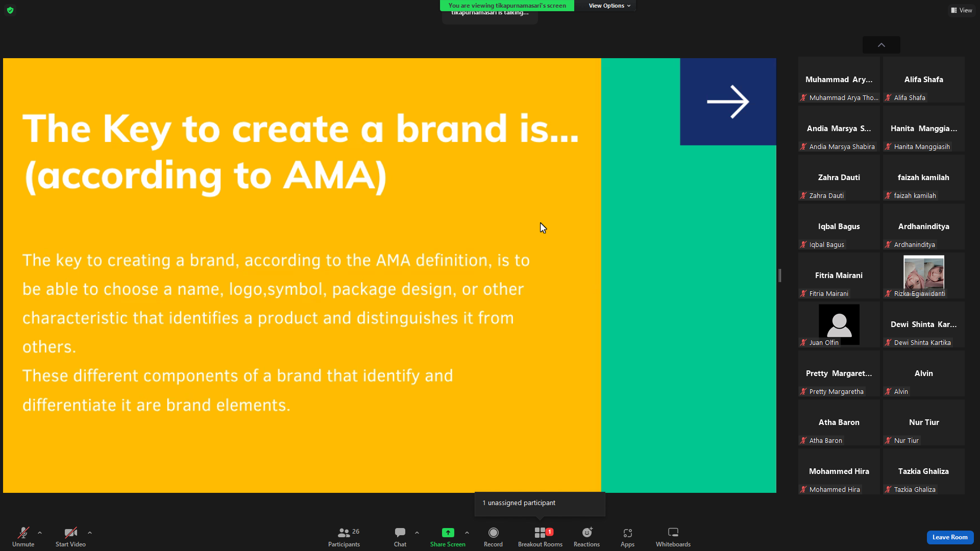Click the 'Mohammed Hira' name label
This screenshot has width=980, height=551.
coord(835,489)
